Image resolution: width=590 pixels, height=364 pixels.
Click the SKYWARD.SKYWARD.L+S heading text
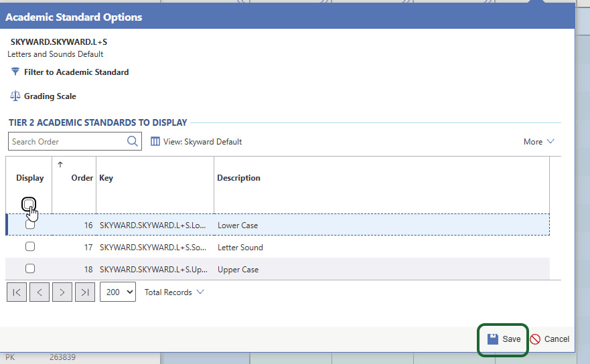59,41
